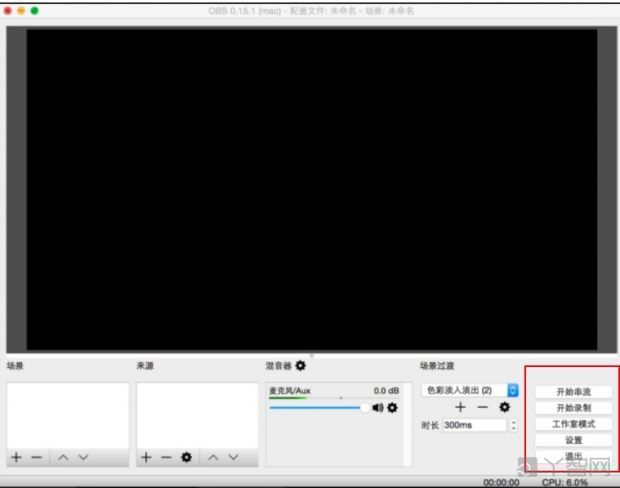
Task: Open source properties gear icon
Action: 186,458
